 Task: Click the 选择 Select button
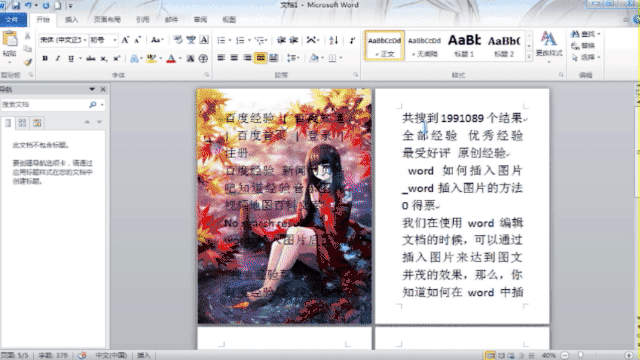click(x=585, y=58)
